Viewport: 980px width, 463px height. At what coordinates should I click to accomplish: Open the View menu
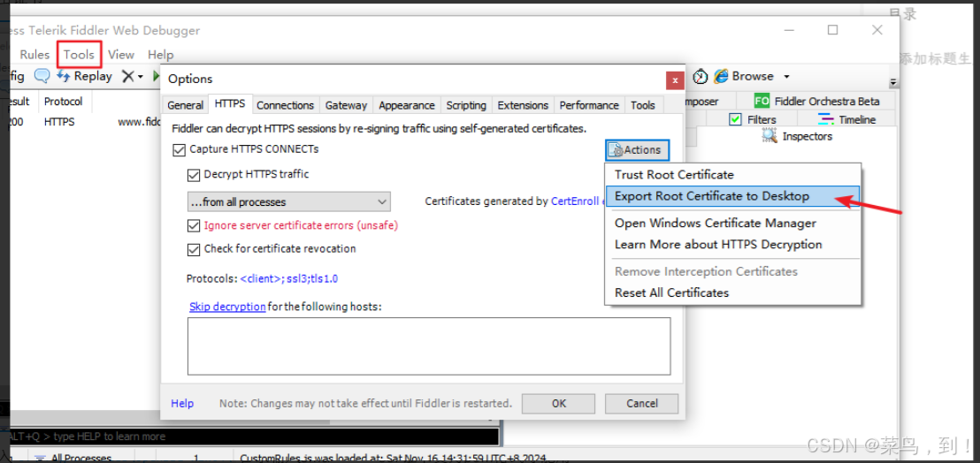(121, 54)
